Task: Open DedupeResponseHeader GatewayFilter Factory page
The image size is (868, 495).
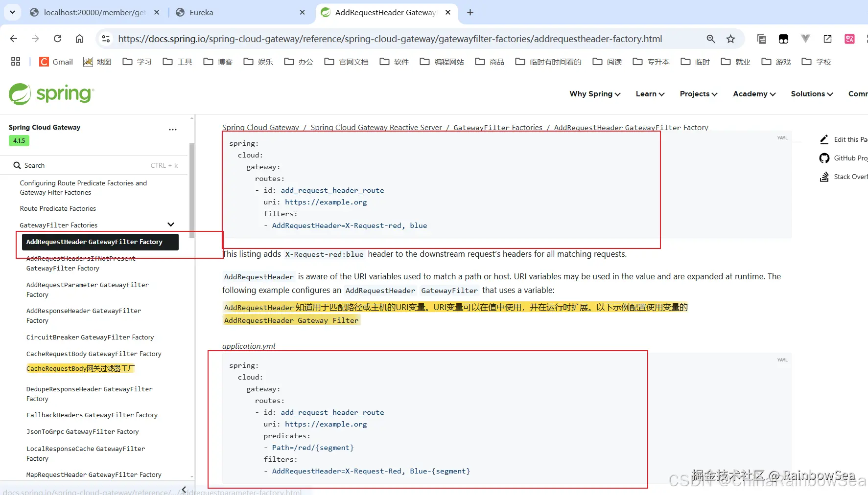Action: pyautogui.click(x=90, y=394)
